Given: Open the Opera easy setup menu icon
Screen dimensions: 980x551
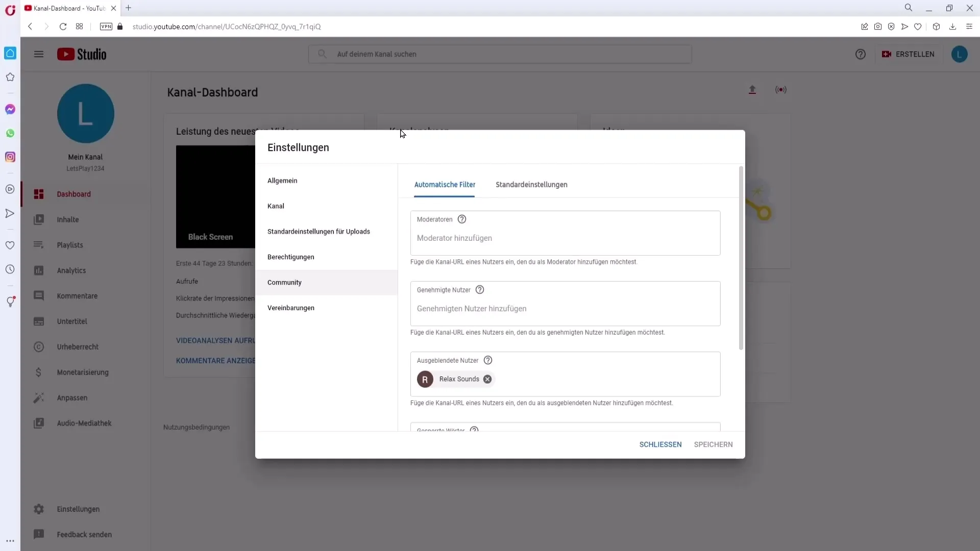Looking at the screenshot, I should tap(969, 27).
